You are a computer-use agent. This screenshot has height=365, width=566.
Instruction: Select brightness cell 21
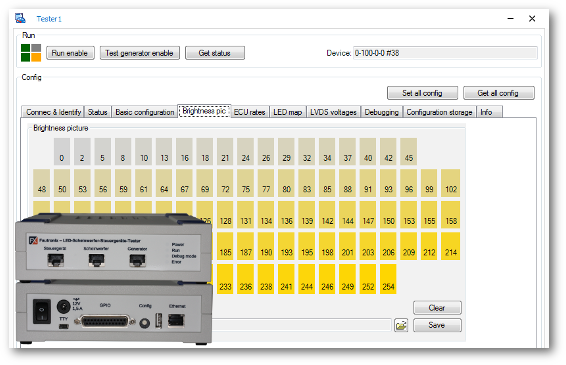(x=225, y=152)
